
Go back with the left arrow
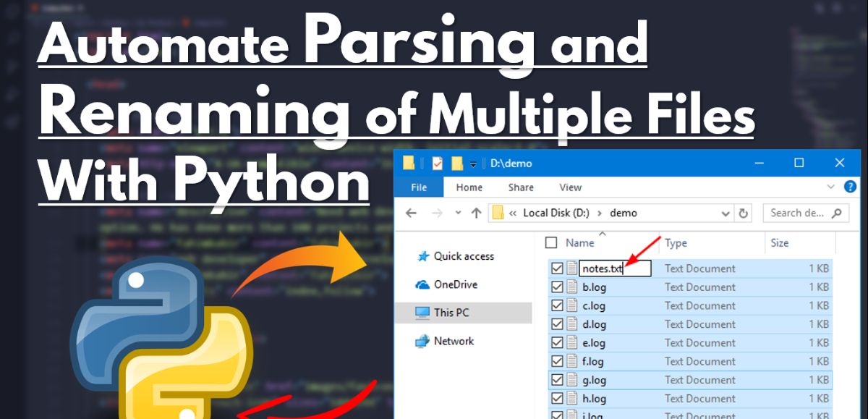pyautogui.click(x=412, y=213)
